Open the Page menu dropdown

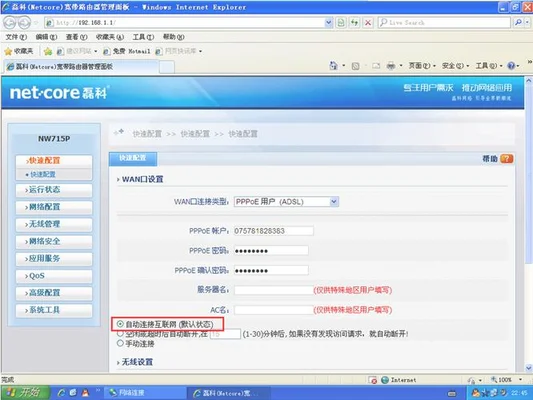422,66
